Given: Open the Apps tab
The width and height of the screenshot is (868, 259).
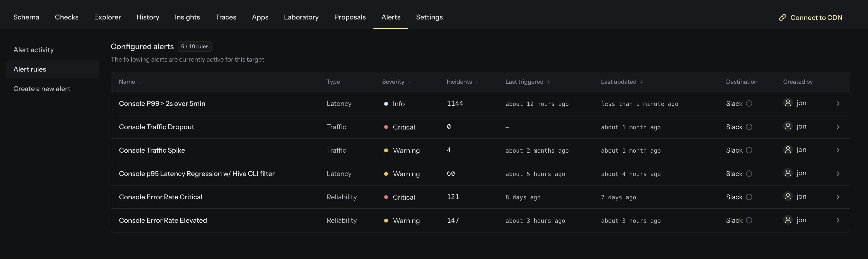Looking at the screenshot, I should [260, 17].
